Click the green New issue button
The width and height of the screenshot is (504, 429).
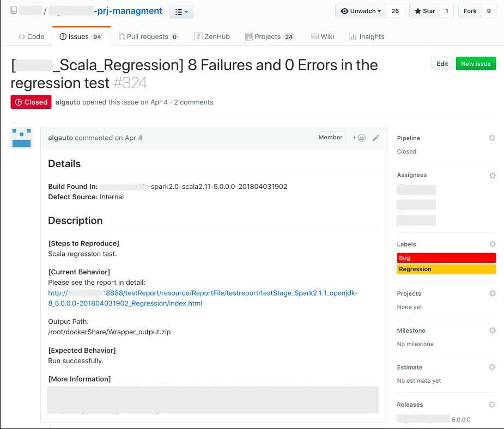476,64
